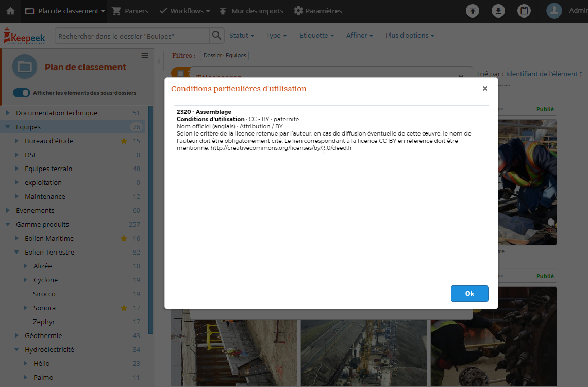Open the Paniers menu item
588x387 pixels.
[130, 11]
